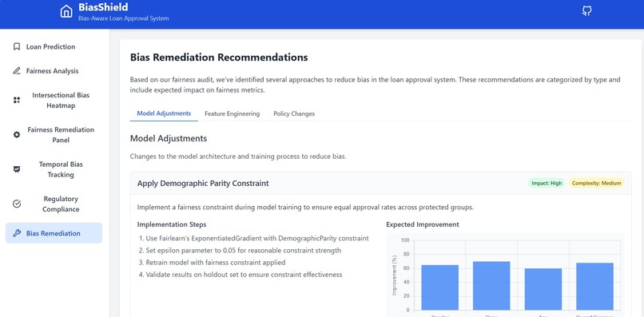Click the Implementation Steps label
The height and width of the screenshot is (317, 644).
172,224
